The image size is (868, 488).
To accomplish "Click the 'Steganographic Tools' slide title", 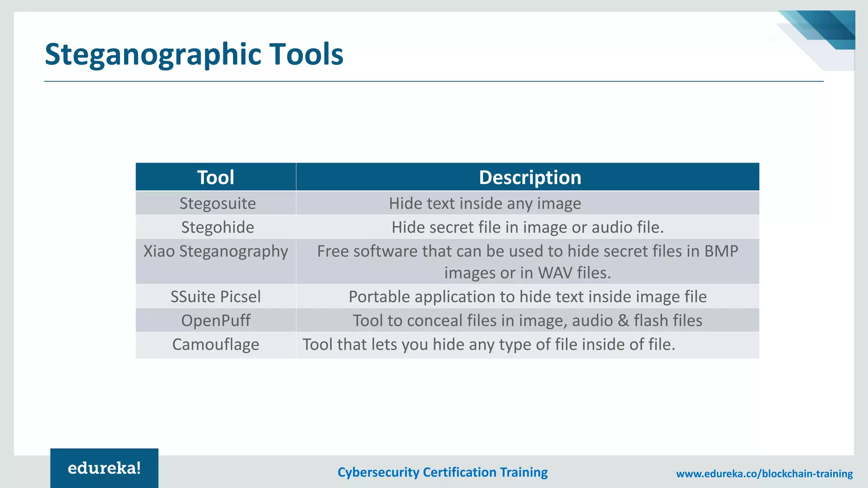I will [x=194, y=54].
